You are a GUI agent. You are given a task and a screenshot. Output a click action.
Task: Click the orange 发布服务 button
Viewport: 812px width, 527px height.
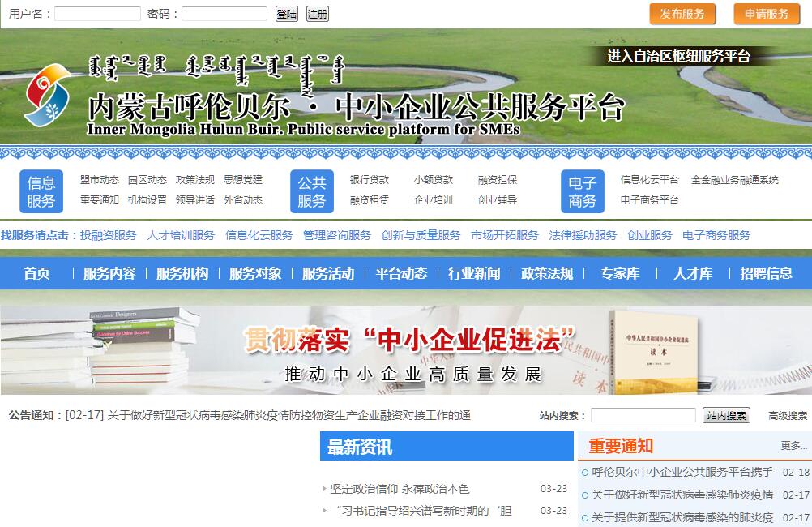point(682,14)
